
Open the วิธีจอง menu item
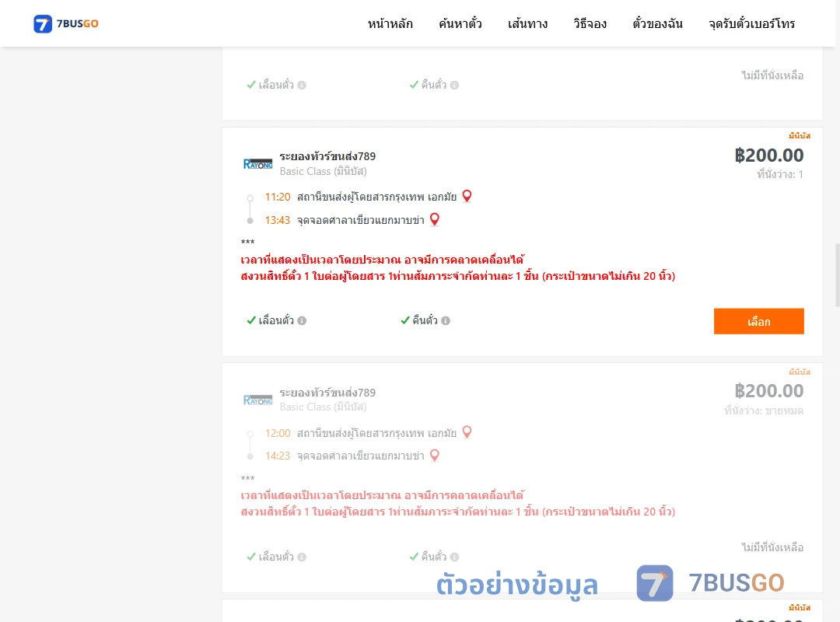coord(590,23)
